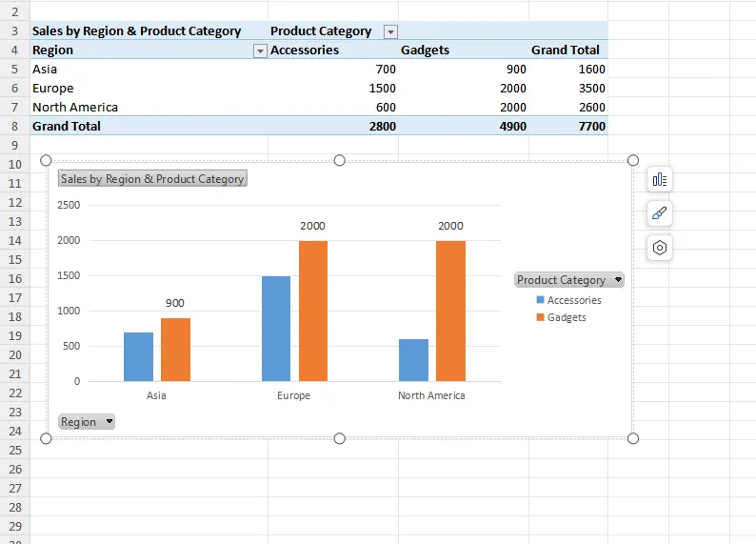Open the Chart Elements button beside the chart
The image size is (756, 544).
(660, 179)
